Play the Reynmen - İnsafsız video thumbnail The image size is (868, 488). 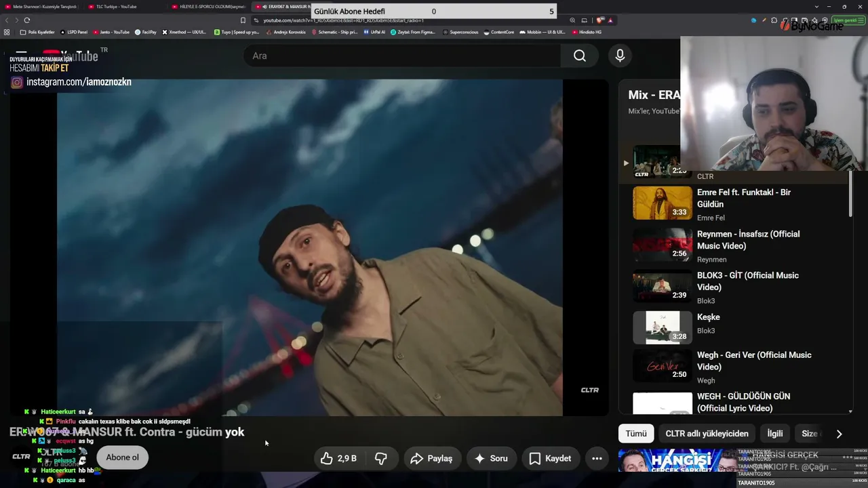[x=663, y=244]
